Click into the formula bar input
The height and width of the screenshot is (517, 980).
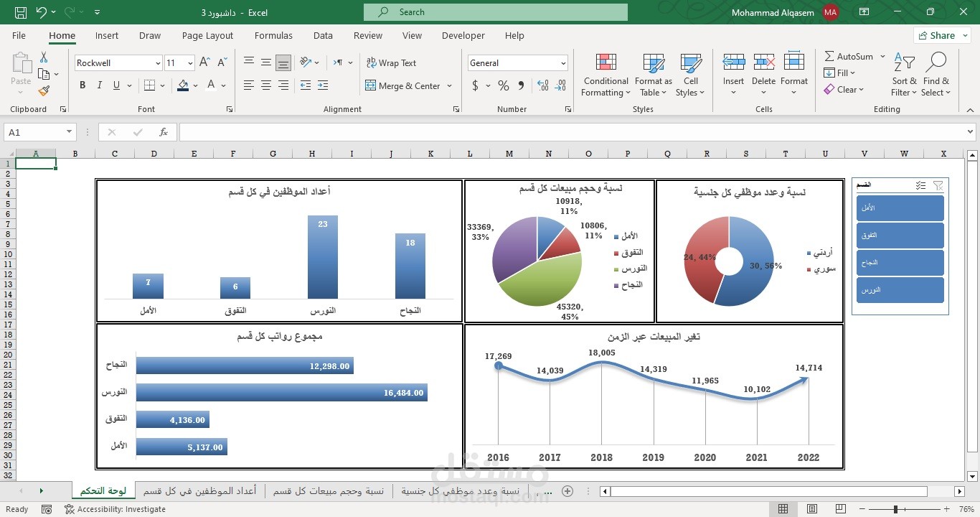click(x=572, y=132)
